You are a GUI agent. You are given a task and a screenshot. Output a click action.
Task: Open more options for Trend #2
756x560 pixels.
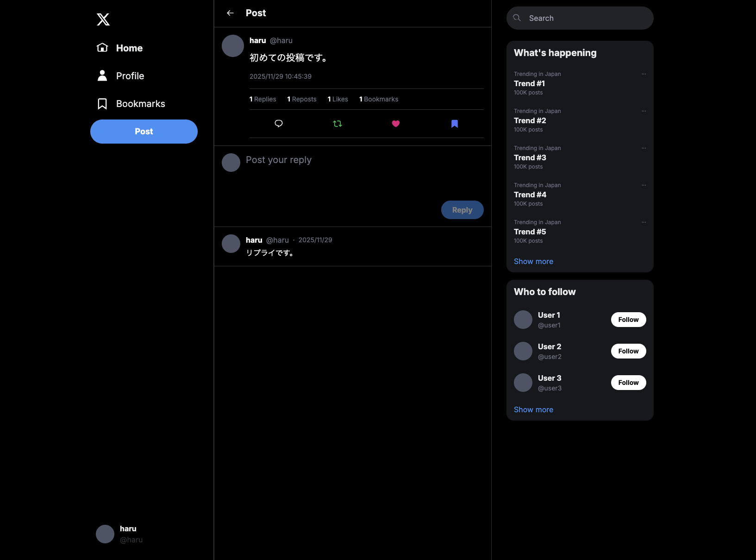click(644, 111)
